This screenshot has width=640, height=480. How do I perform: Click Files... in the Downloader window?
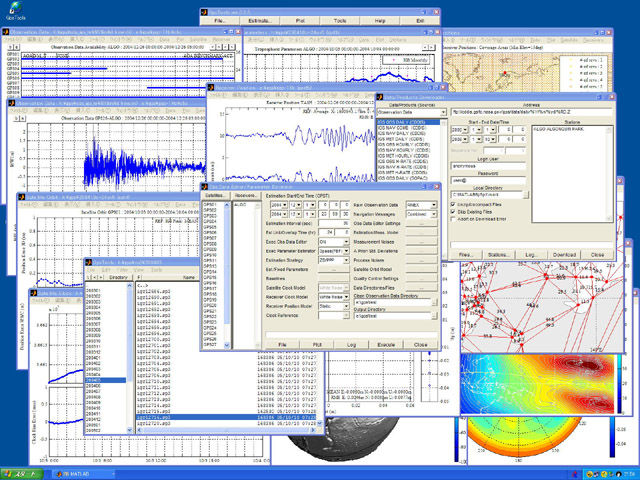(465, 255)
